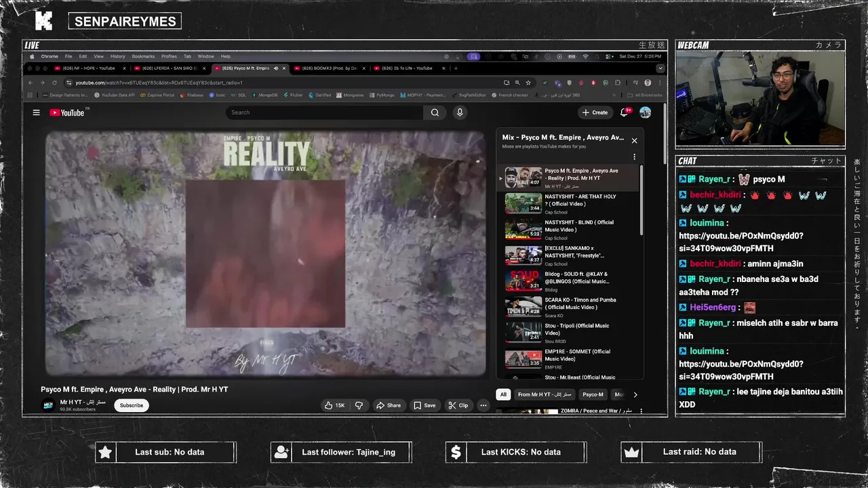Screen dimensions: 868x488
Task: Open options for ZOMRA Peace and War
Action: pos(641,411)
